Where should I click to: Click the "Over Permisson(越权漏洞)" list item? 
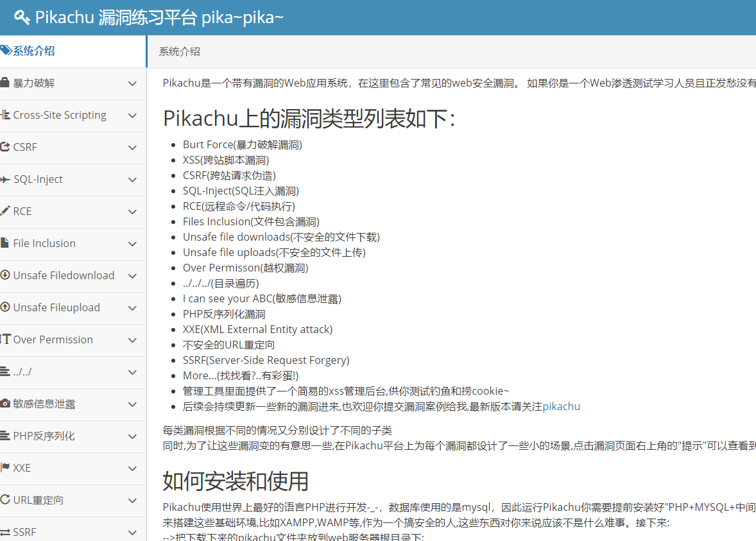click(x=245, y=268)
